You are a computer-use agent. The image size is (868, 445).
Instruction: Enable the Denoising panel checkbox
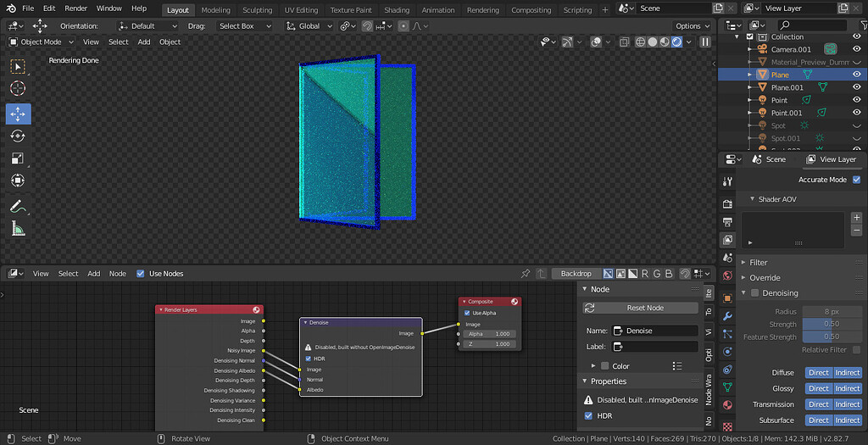(754, 292)
